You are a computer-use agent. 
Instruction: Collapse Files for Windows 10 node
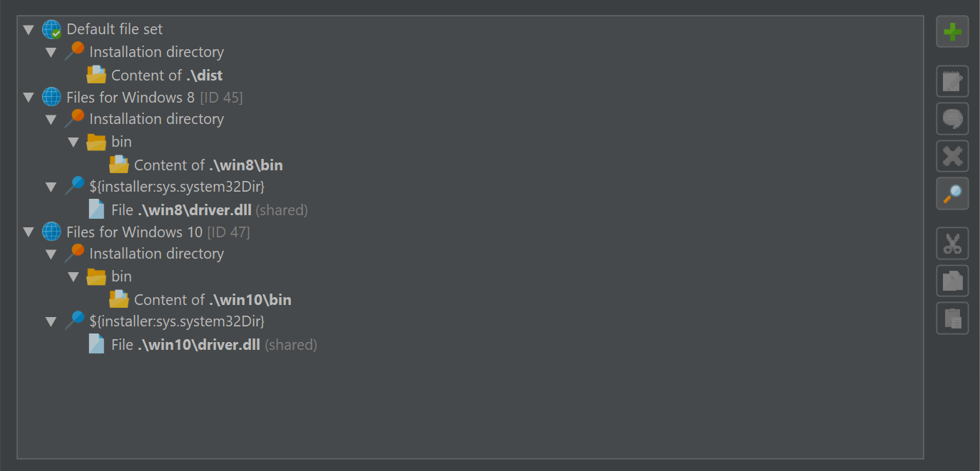point(29,232)
